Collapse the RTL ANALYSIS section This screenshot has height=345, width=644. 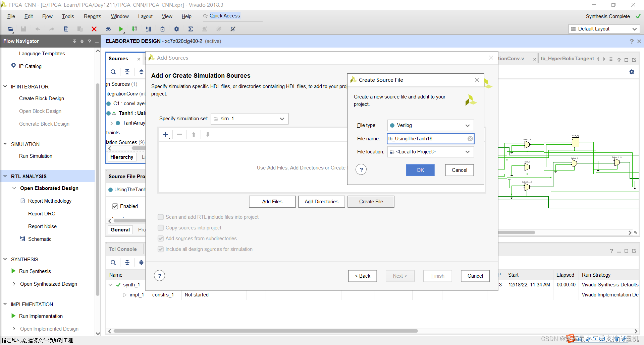(5, 176)
